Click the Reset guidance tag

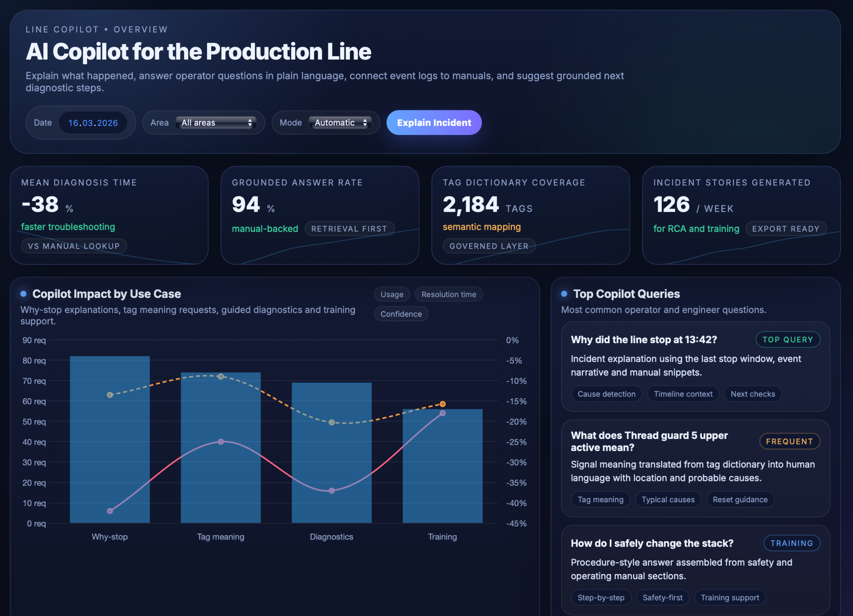(740, 499)
